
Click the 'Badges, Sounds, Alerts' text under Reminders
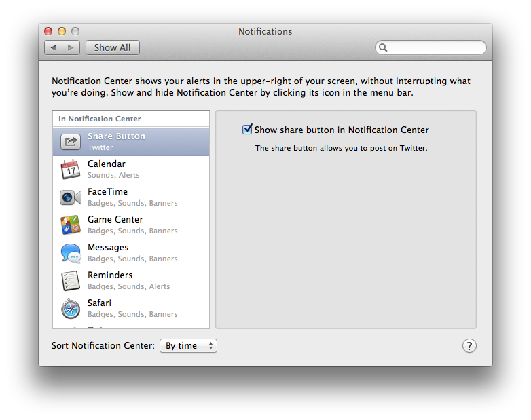(129, 286)
